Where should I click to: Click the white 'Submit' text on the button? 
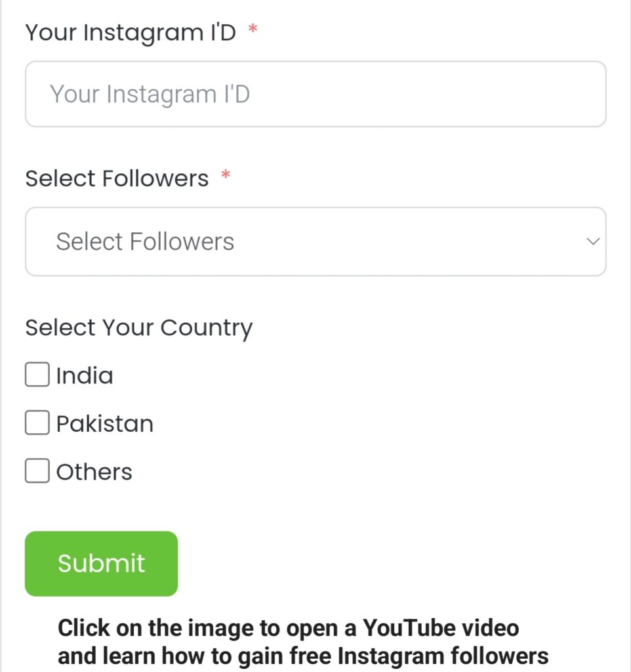101,563
